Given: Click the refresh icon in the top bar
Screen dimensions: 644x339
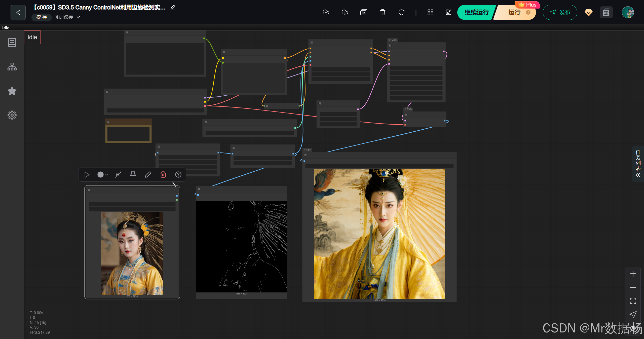Looking at the screenshot, I should click(x=401, y=12).
